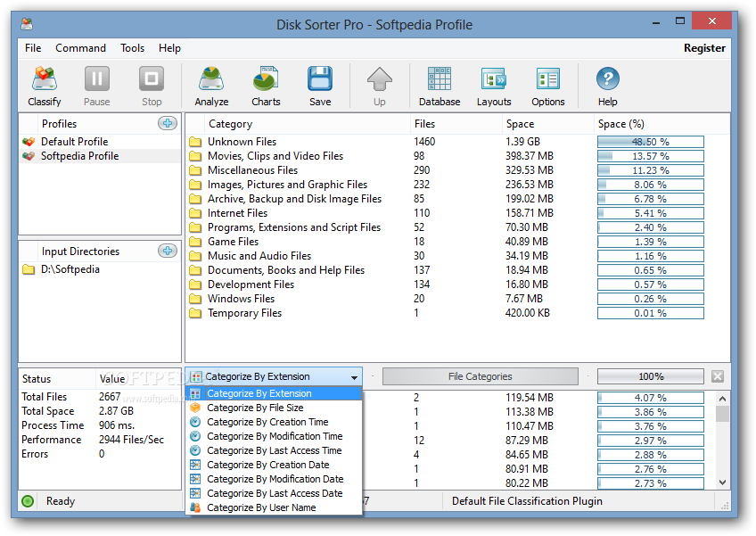Select Documents, Books and Help Files row

tap(457, 270)
